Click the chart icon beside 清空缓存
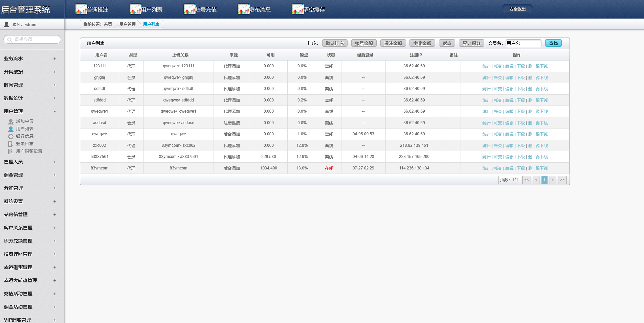This screenshot has height=323, width=644. point(298,9)
